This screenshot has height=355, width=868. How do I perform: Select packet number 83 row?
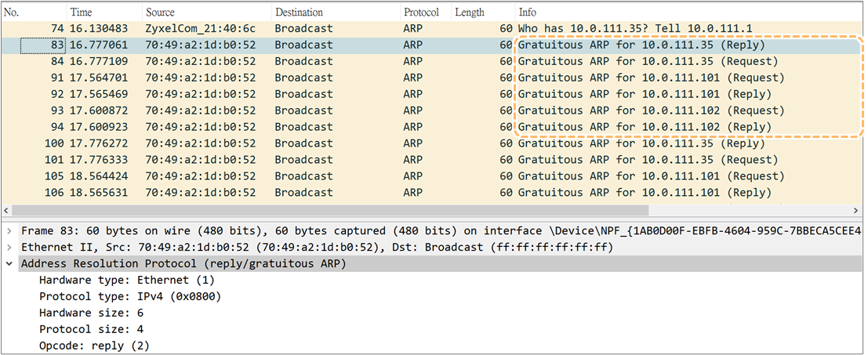[432, 45]
